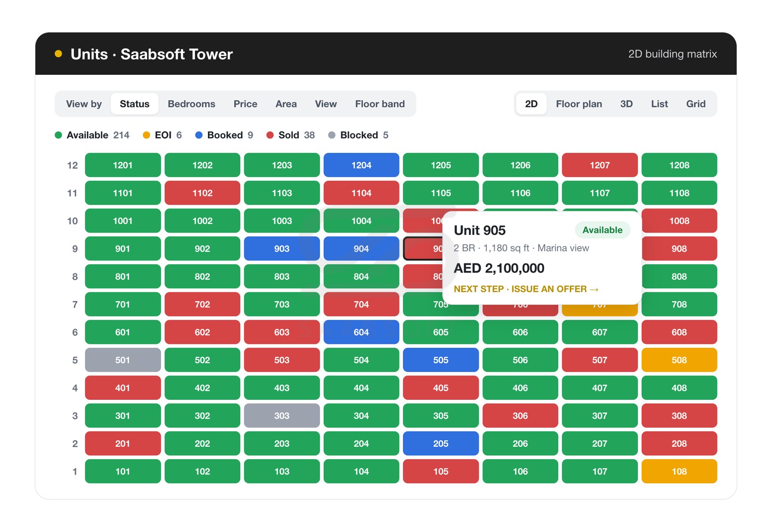Click the floor 6 row label

click(x=75, y=332)
